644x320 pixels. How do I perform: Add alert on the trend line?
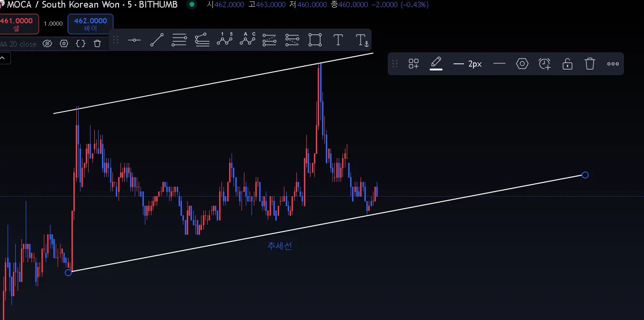544,64
